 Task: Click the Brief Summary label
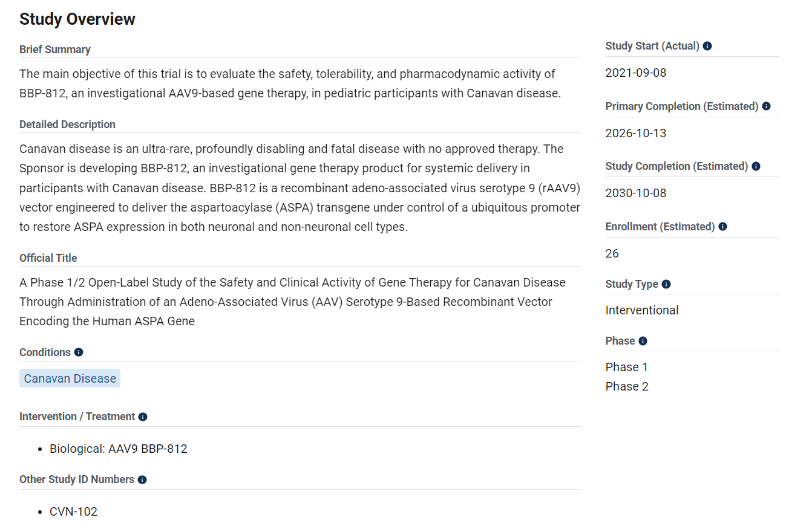[55, 50]
